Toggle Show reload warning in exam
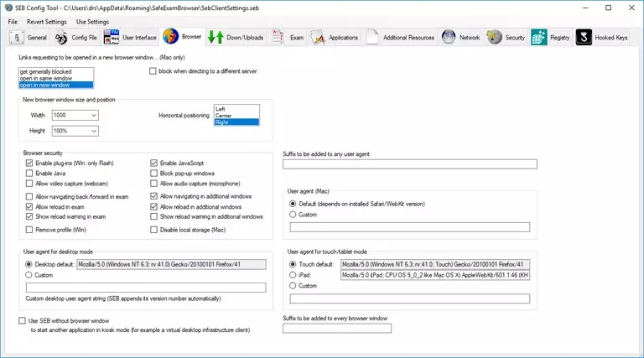 (x=29, y=216)
